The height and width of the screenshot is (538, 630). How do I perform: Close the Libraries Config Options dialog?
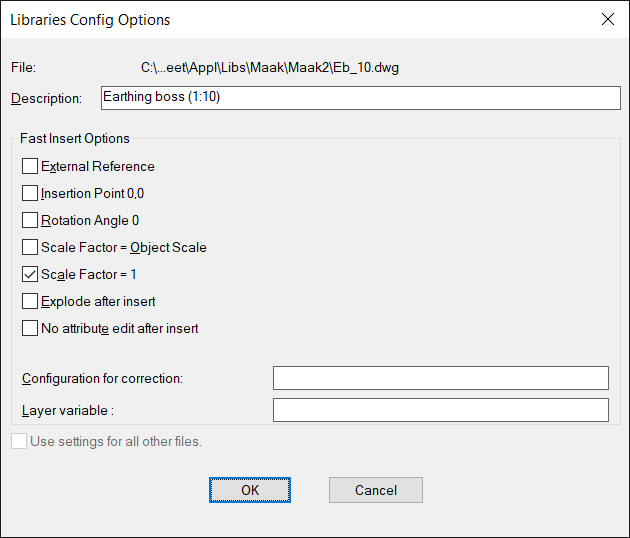[x=608, y=19]
